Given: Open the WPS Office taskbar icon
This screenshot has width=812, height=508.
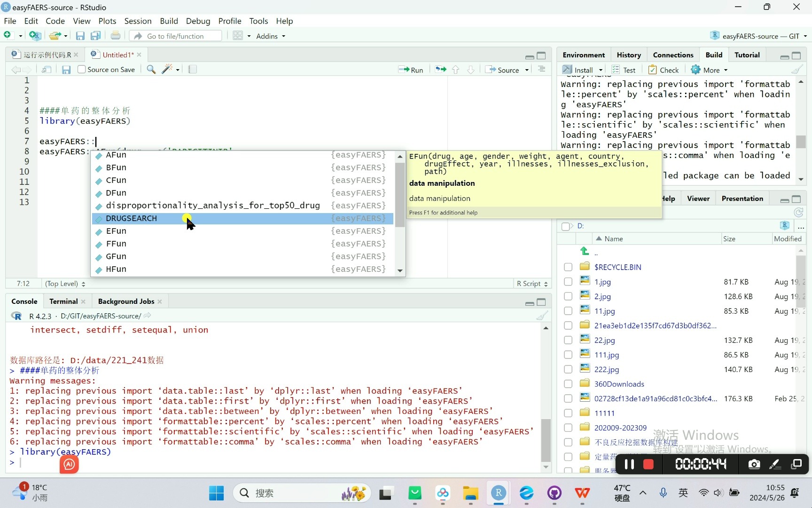Looking at the screenshot, I should [x=582, y=493].
